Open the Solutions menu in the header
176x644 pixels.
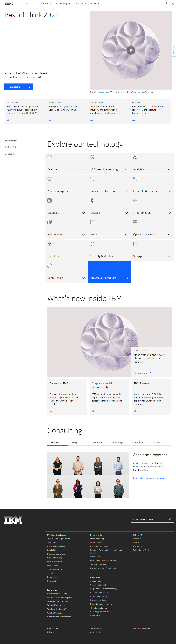click(45, 3)
